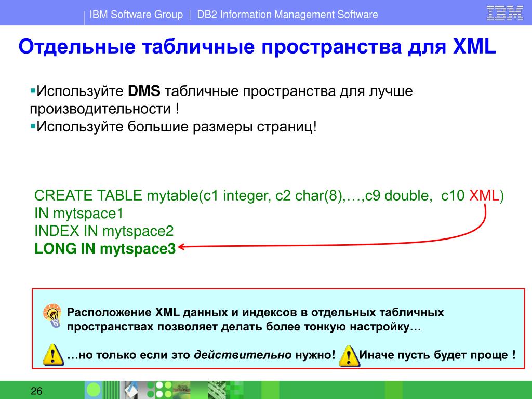Click text 'Иначе пусть будет проще !'
This screenshot has width=532, height=399.
pyautogui.click(x=437, y=355)
